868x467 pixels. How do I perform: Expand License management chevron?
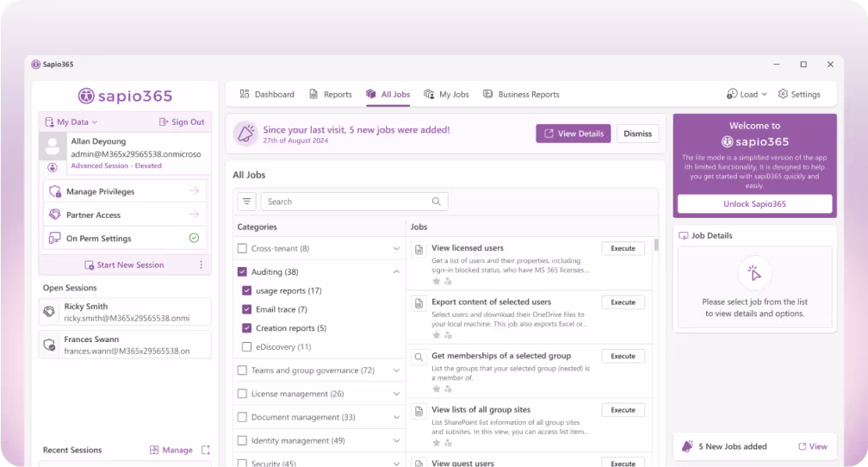396,394
